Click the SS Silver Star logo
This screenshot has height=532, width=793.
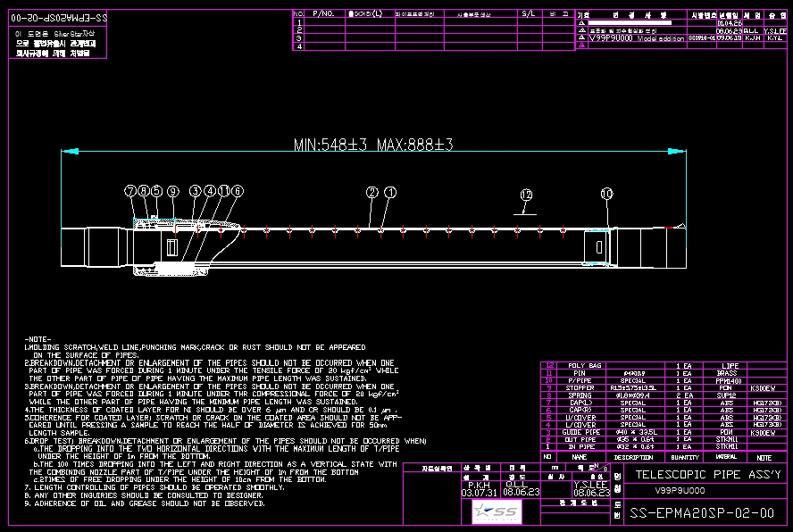[497, 511]
